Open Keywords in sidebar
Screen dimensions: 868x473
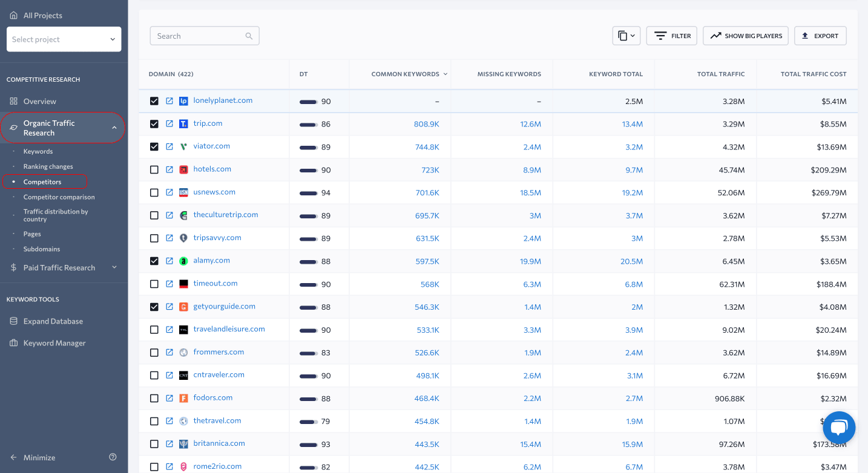[x=38, y=151]
